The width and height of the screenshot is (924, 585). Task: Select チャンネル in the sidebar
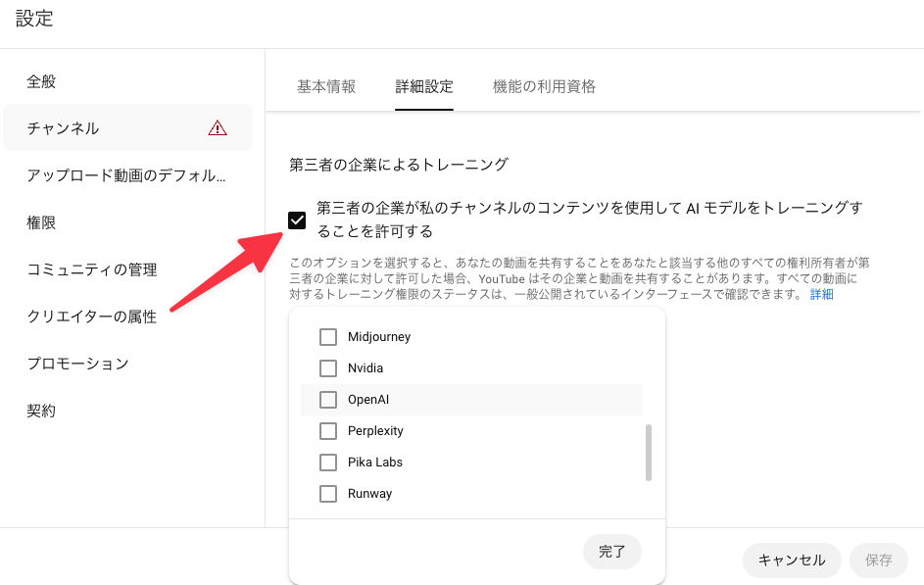[128, 127]
